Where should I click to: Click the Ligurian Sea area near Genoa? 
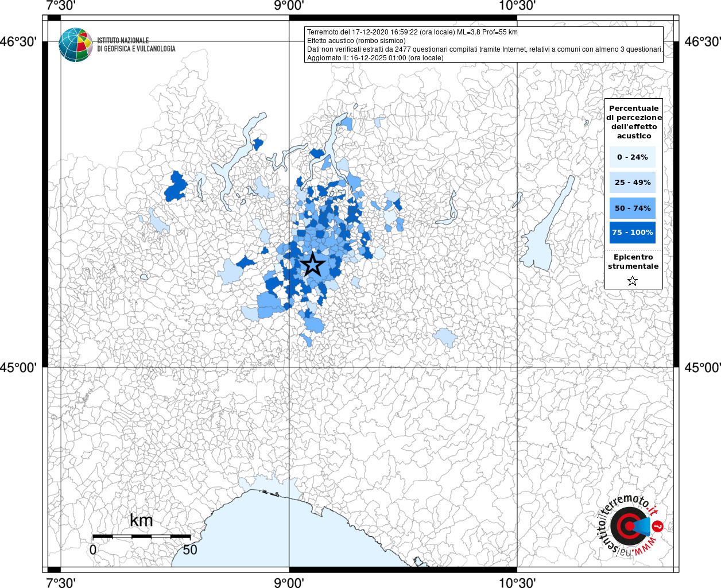tap(287, 534)
